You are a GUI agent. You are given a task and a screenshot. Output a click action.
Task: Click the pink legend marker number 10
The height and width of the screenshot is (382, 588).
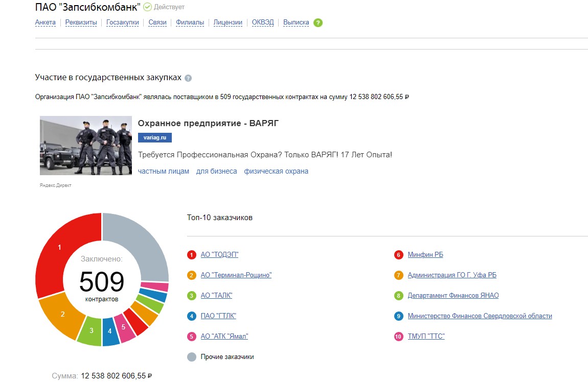pos(399,337)
